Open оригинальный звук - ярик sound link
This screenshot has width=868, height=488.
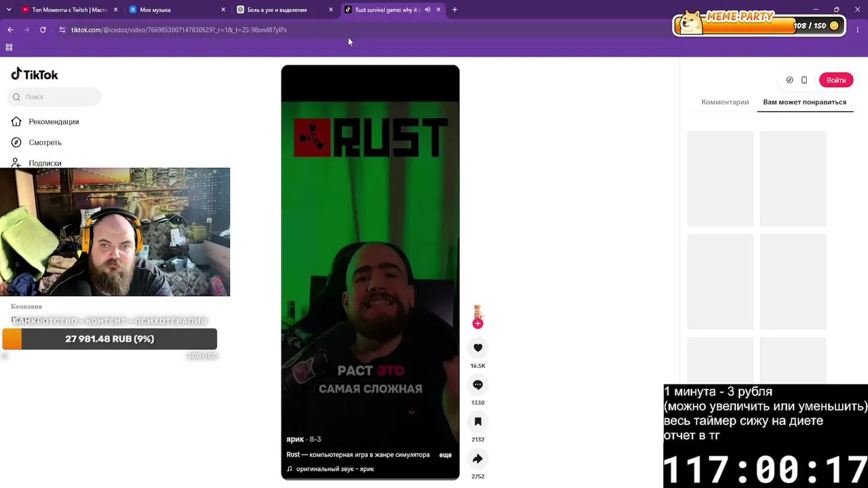335,469
